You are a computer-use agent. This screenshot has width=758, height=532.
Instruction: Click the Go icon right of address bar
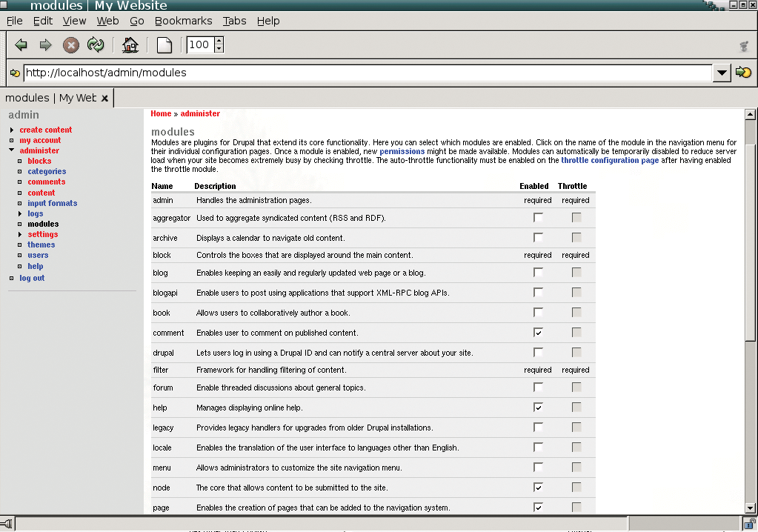point(743,73)
